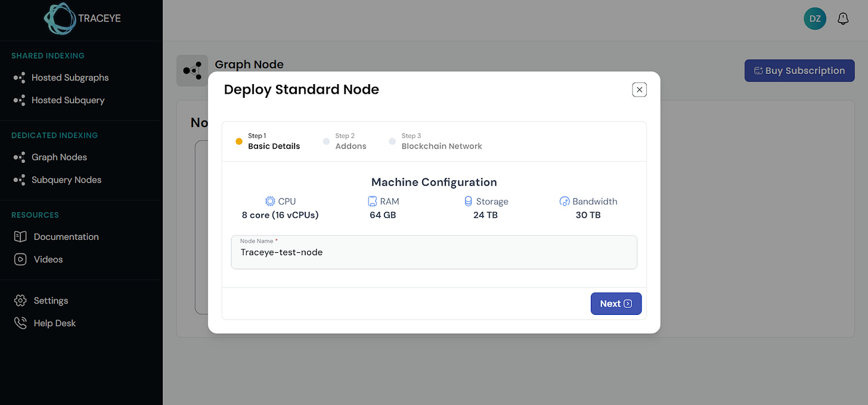Click the Graph Nodes sidebar icon

pos(20,157)
